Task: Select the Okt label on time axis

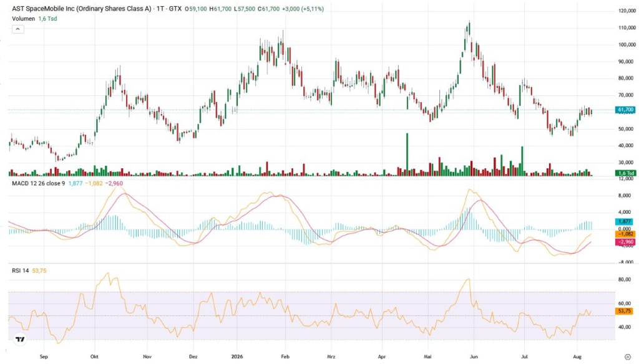Action: point(94,357)
